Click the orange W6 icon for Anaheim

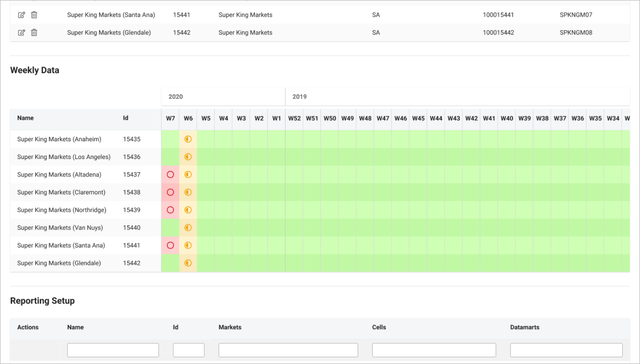(188, 139)
